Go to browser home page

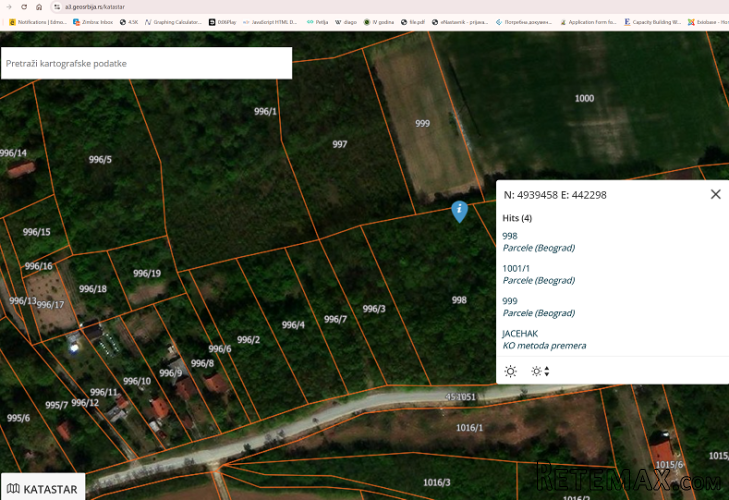tap(39, 7)
